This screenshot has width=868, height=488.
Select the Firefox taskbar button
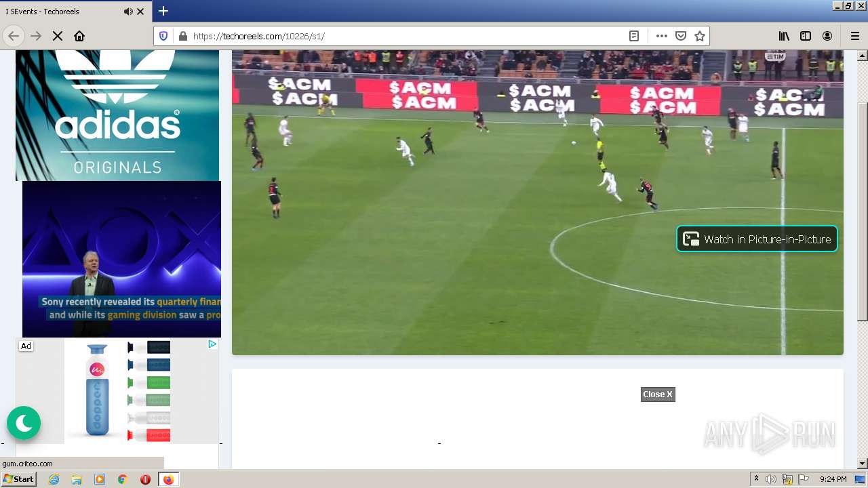point(168,479)
